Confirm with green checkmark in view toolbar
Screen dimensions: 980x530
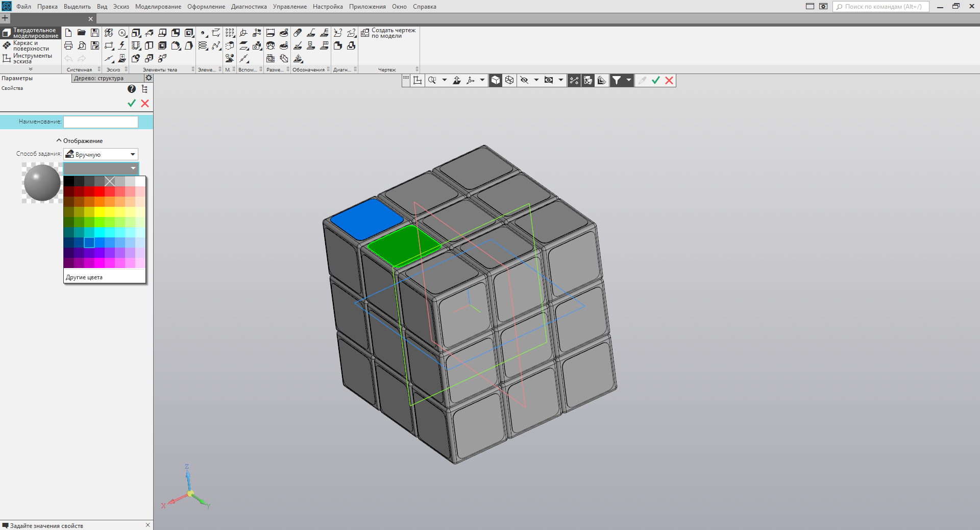pyautogui.click(x=656, y=80)
